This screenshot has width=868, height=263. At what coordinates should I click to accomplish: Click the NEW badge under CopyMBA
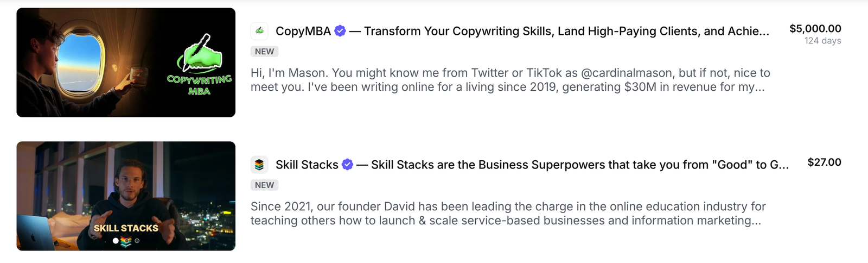(x=264, y=52)
